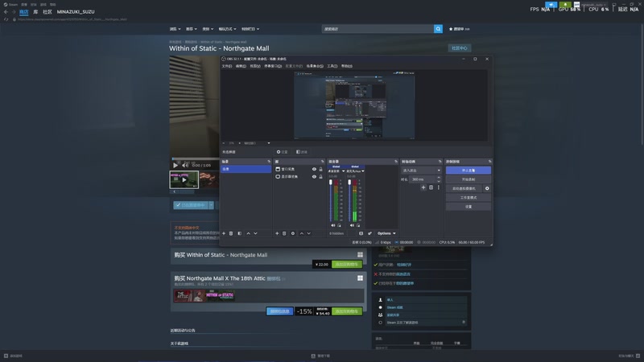Open source properties gear in Sources panel
Viewport: 644px width, 362px height.
click(x=293, y=233)
